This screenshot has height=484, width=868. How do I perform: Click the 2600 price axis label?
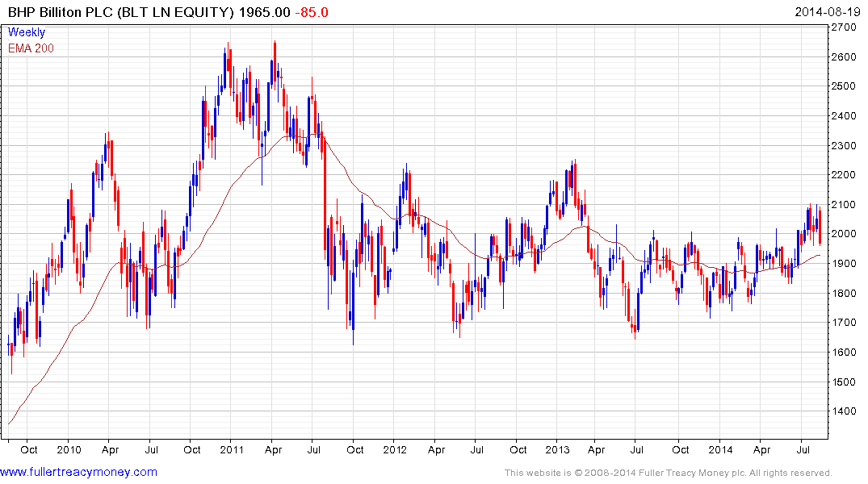tap(845, 57)
